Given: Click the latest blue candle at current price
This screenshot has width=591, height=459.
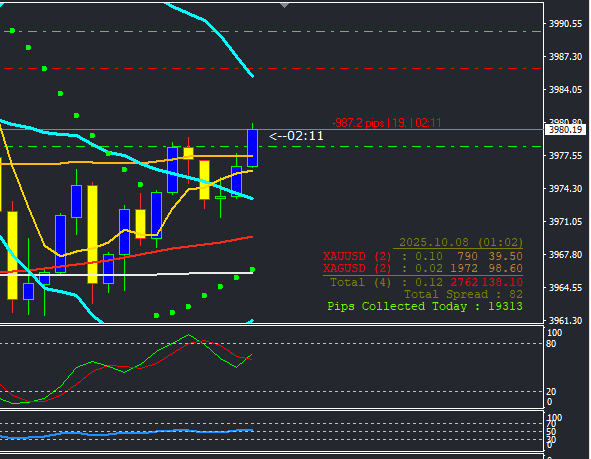Looking at the screenshot, I should pos(253,148).
